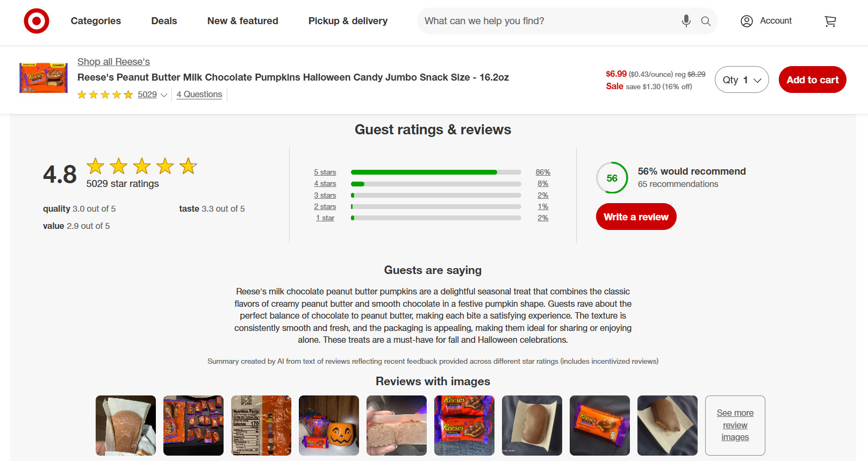Follow the Shop all Reese's link

click(x=113, y=62)
